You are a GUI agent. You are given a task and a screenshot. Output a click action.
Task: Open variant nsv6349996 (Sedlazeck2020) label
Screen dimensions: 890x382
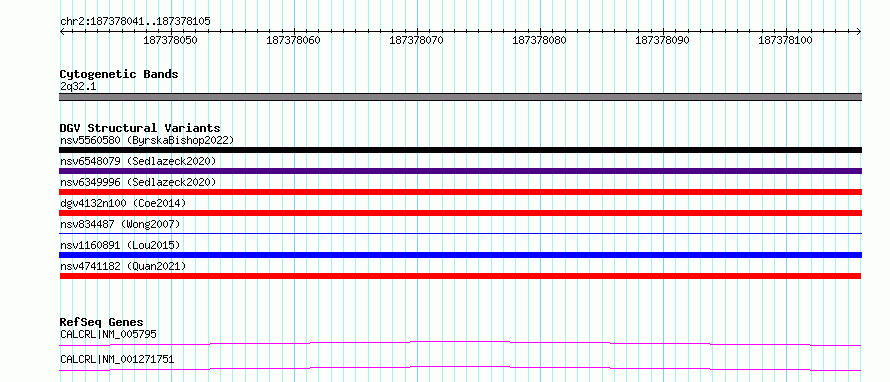[x=138, y=182]
